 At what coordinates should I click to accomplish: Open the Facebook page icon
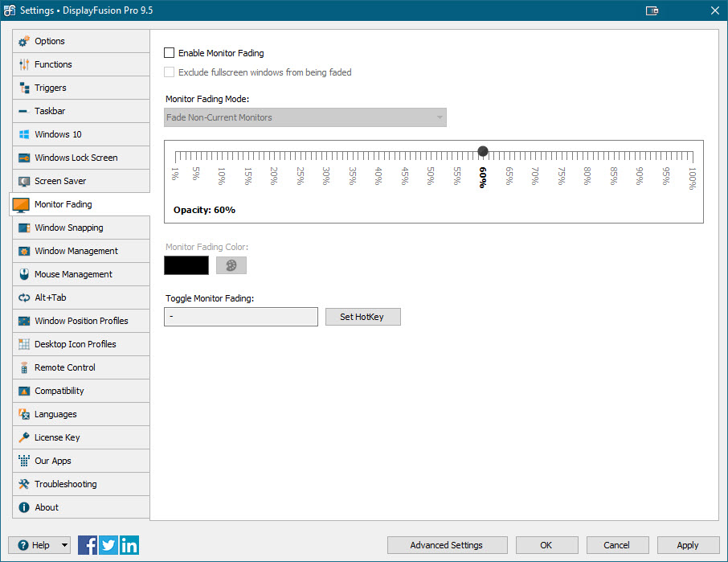(88, 545)
